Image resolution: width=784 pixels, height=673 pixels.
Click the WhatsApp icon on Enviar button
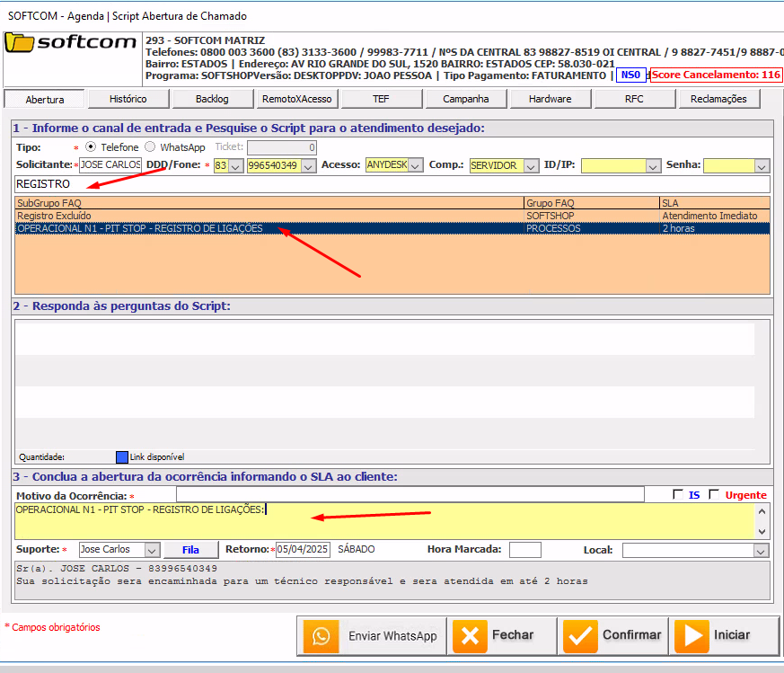point(321,636)
